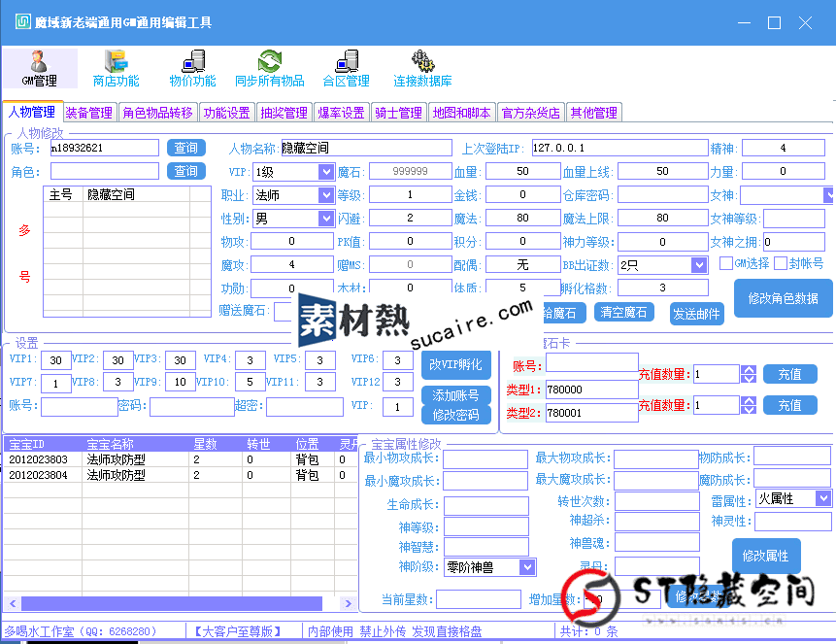Toggle the 封帐号 checkbox
836x644 pixels.
click(781, 263)
